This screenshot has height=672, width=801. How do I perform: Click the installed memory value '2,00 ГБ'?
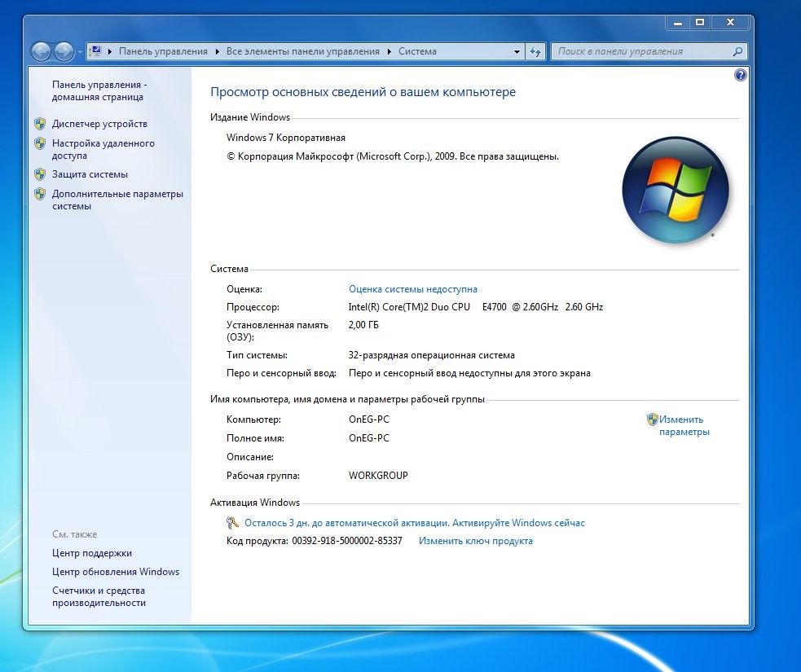(363, 325)
